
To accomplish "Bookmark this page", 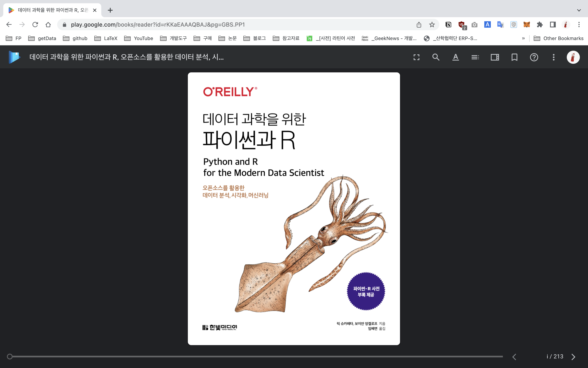I will point(514,57).
